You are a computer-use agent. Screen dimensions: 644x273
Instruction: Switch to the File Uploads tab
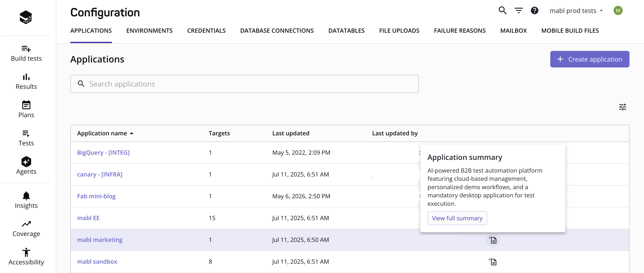(x=399, y=30)
